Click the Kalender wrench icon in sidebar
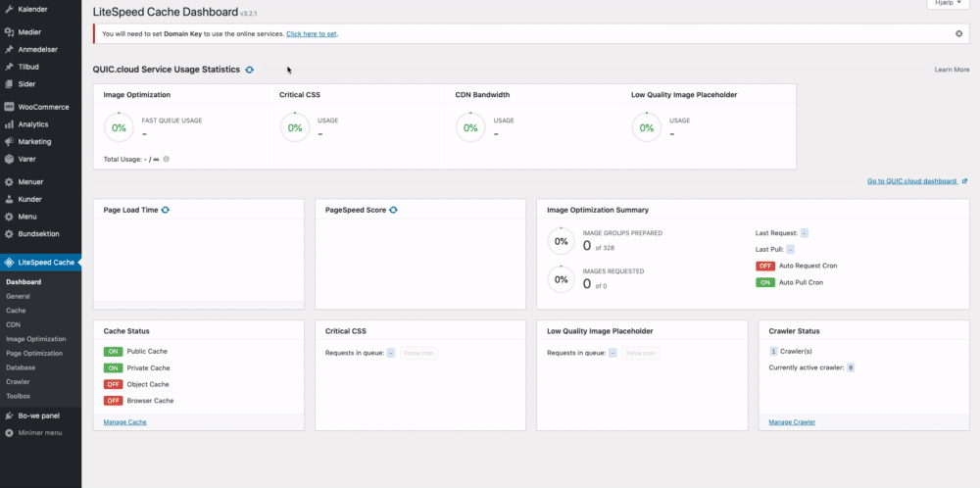The image size is (980, 488). tap(9, 10)
